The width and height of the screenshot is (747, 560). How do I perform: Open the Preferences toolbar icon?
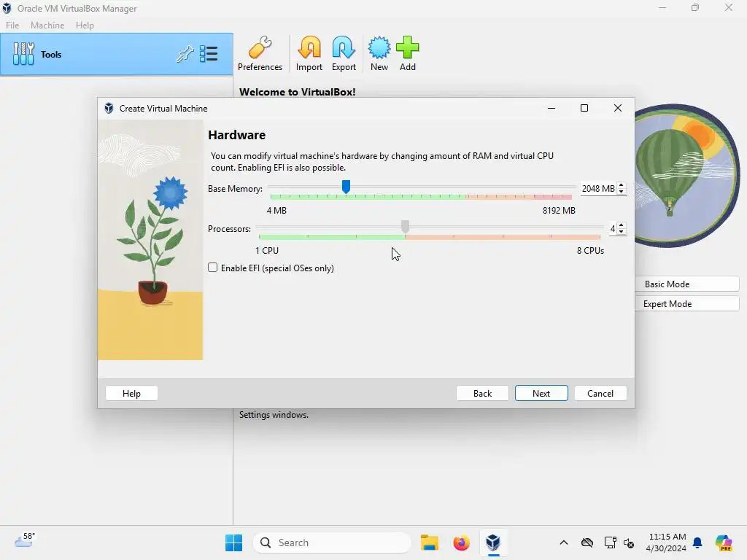pyautogui.click(x=260, y=53)
